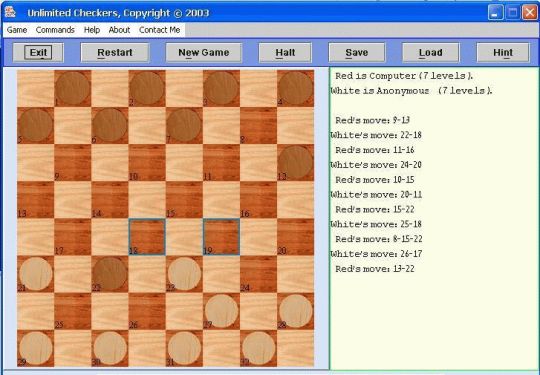Click empty square 11
The image size is (540, 375).
(221, 163)
